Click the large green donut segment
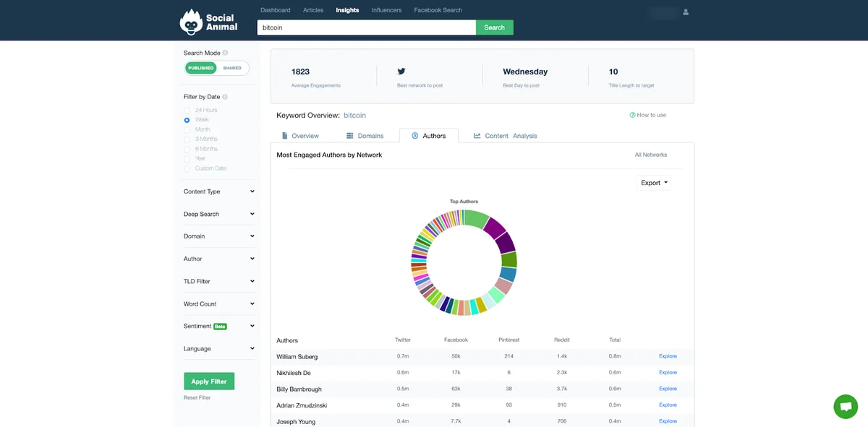The image size is (868, 427). pyautogui.click(x=477, y=219)
